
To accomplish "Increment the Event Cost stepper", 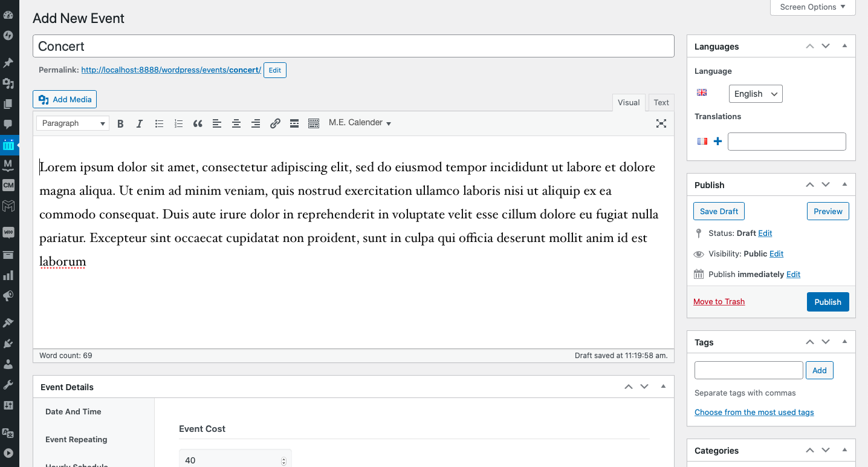I will click(284, 459).
